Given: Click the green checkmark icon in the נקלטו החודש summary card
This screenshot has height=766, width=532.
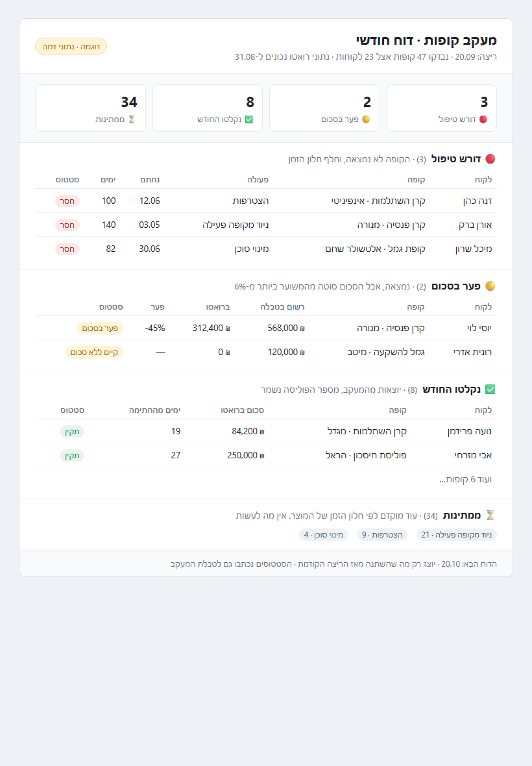Looking at the screenshot, I should coord(249,119).
